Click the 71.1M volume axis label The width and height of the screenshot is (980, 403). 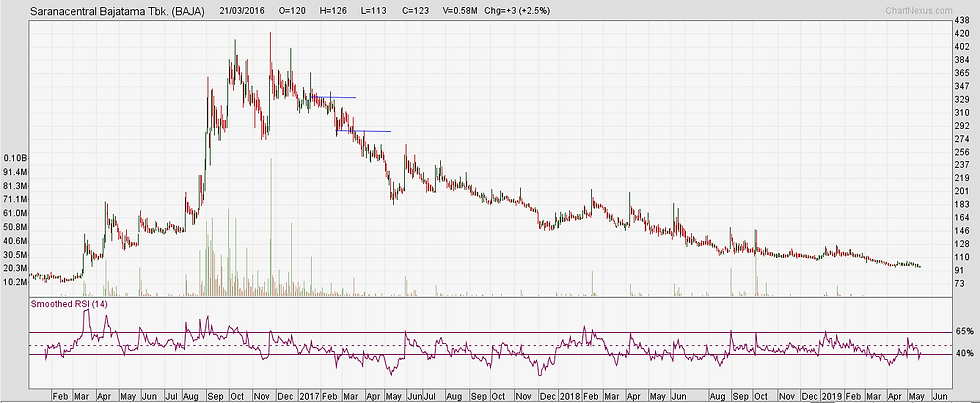click(16, 200)
